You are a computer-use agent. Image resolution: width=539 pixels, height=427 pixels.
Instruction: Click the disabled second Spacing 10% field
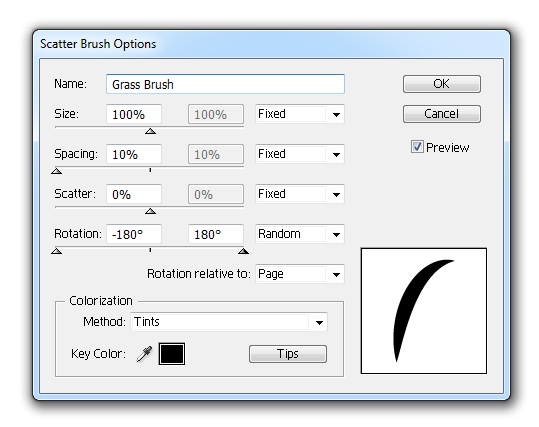point(216,154)
